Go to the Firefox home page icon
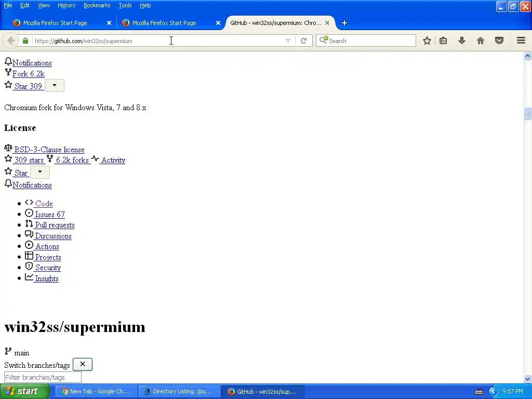Viewport: 532px width, 399px height. coord(481,41)
